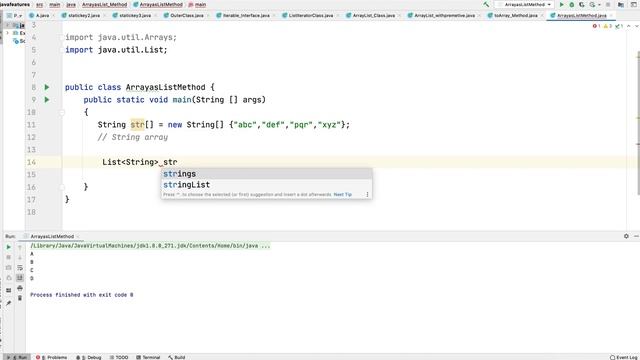The width and height of the screenshot is (640, 360).
Task: Click the Run panel stop icon
Action: coord(9,258)
